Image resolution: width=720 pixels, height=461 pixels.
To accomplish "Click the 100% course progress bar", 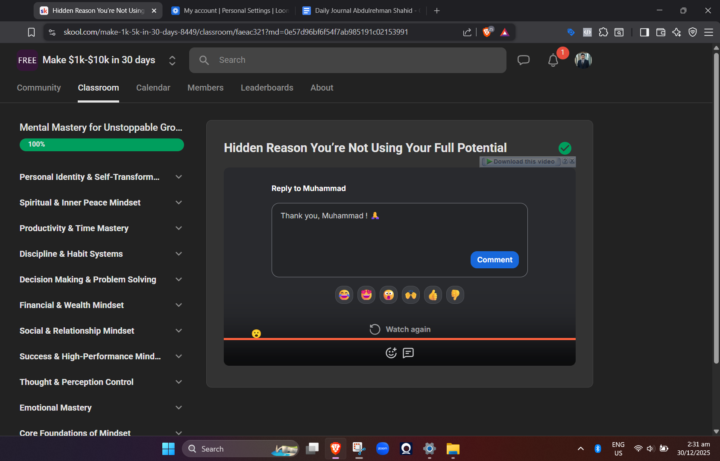I will coord(101,145).
